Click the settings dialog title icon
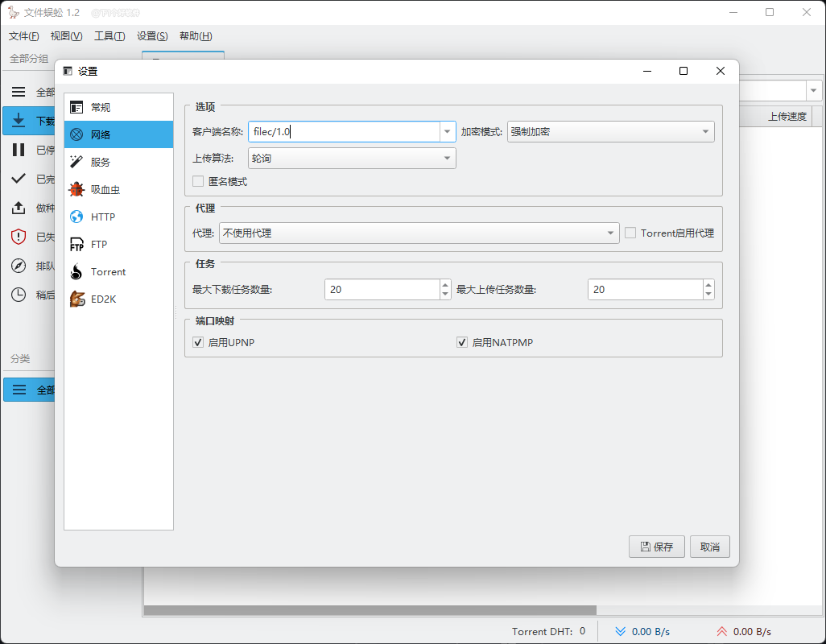 pos(68,71)
